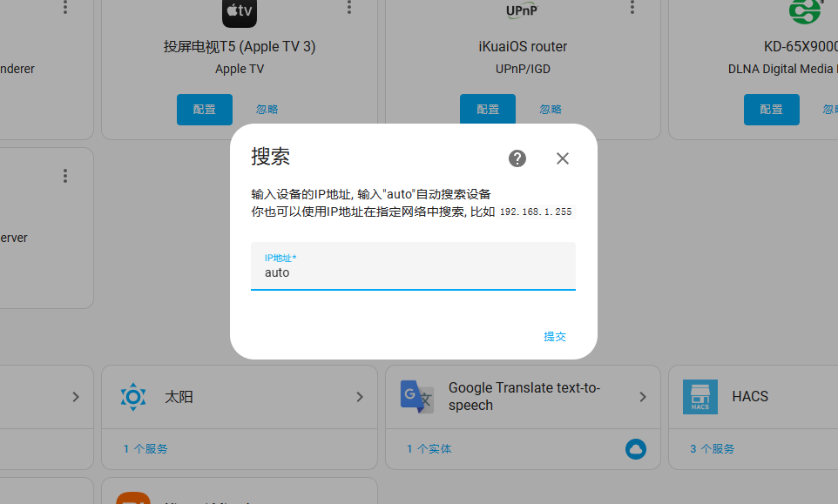Open overflow menu on the renderer card
This screenshot has width=838, height=504.
(65, 7)
